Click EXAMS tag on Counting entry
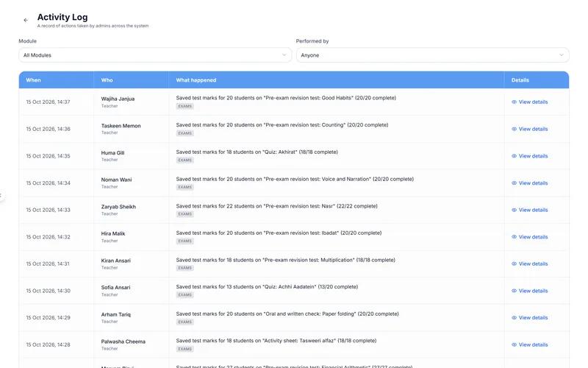Viewport: 588px width, 368px height. (185, 133)
